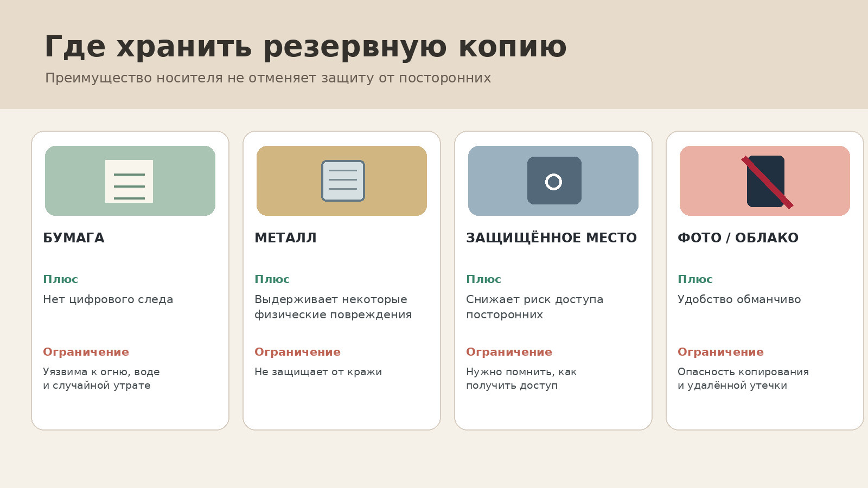
Task: Click the text 'Нет цифрового следа'
Action: [x=108, y=300]
